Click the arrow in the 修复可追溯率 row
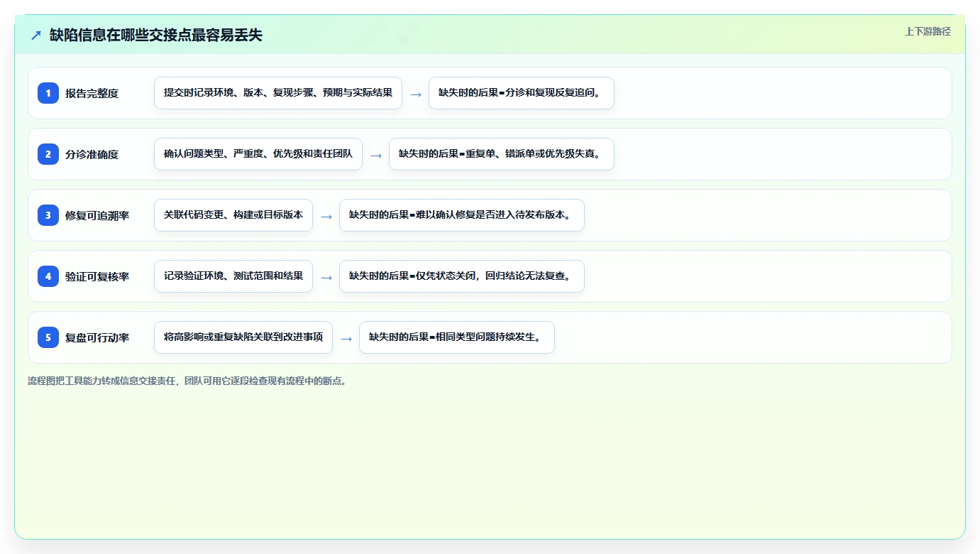The height and width of the screenshot is (554, 980). click(x=326, y=216)
